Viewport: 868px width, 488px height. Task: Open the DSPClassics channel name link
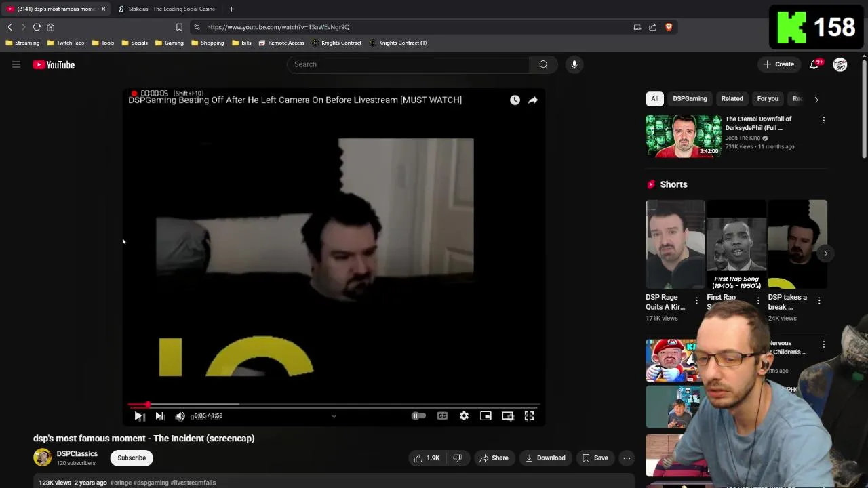tap(77, 454)
